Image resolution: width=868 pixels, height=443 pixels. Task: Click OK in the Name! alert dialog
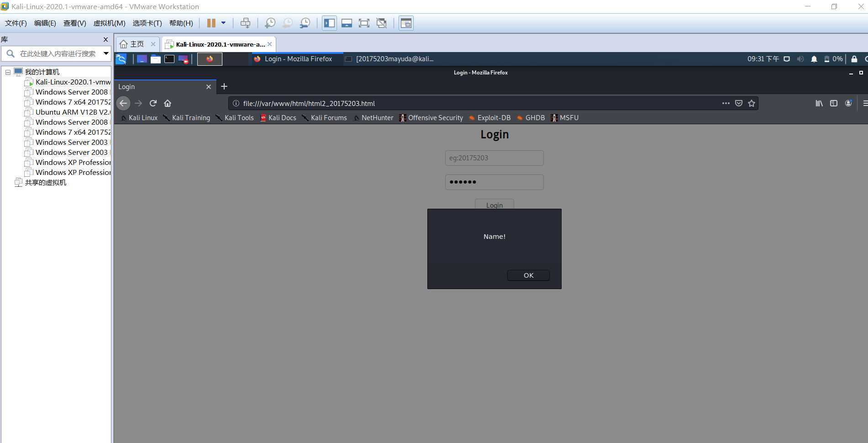pyautogui.click(x=528, y=275)
